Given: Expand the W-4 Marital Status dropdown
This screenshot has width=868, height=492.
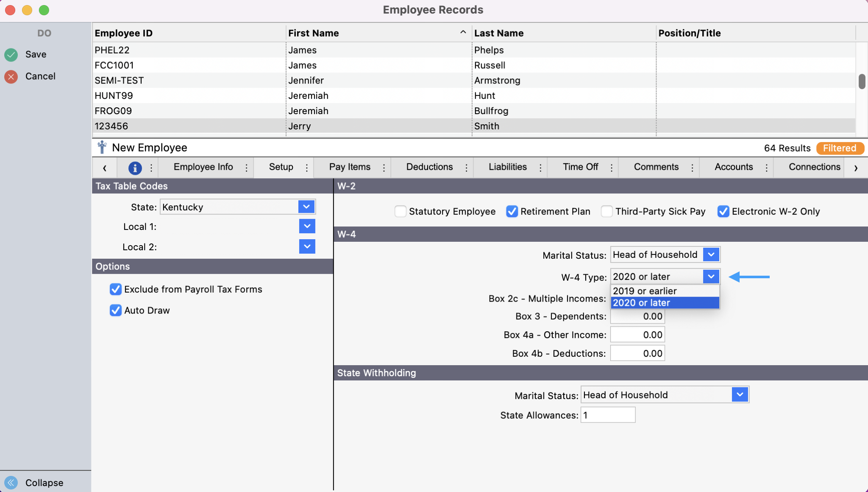Looking at the screenshot, I should 711,254.
